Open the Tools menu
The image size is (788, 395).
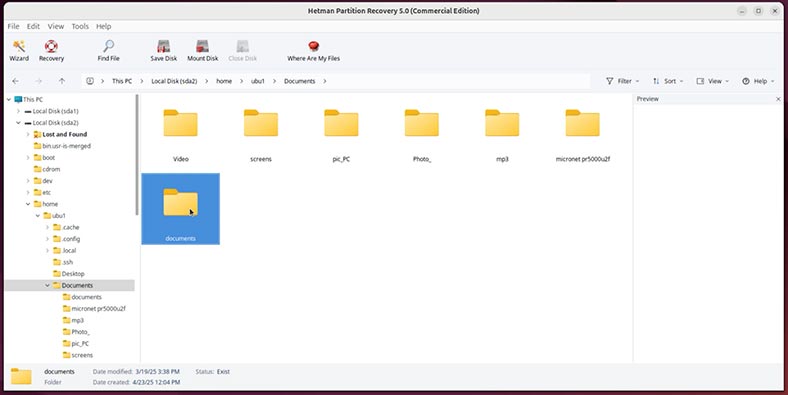pyautogui.click(x=80, y=26)
